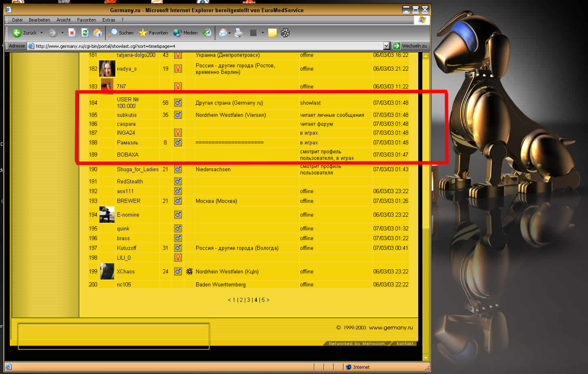Click the Wechseln zu go button
Image resolution: width=588 pixels, height=374 pixels.
tap(410, 46)
